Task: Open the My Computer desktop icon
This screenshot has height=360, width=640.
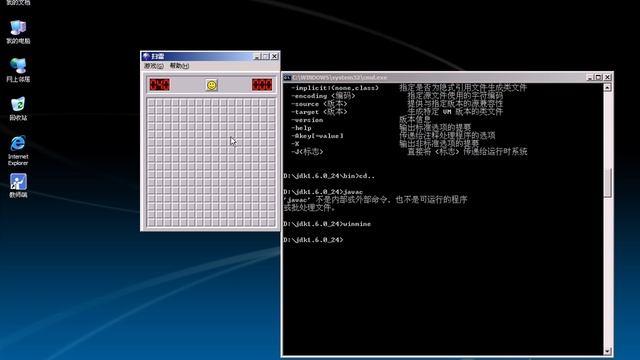Action: click(x=18, y=31)
